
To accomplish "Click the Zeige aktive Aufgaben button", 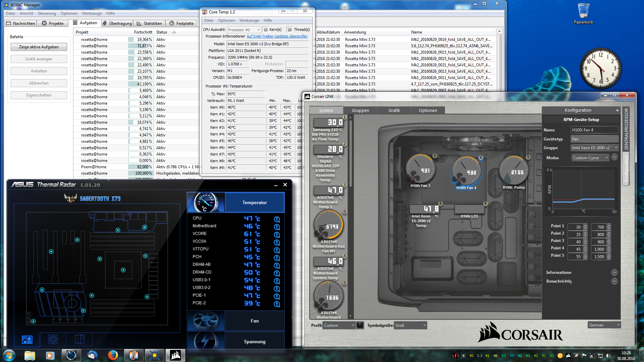I will 39,47.
